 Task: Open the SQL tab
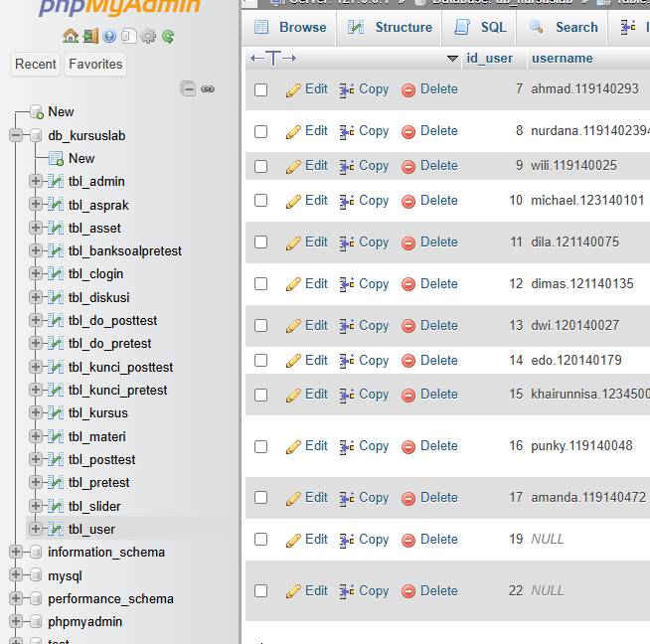(x=479, y=27)
